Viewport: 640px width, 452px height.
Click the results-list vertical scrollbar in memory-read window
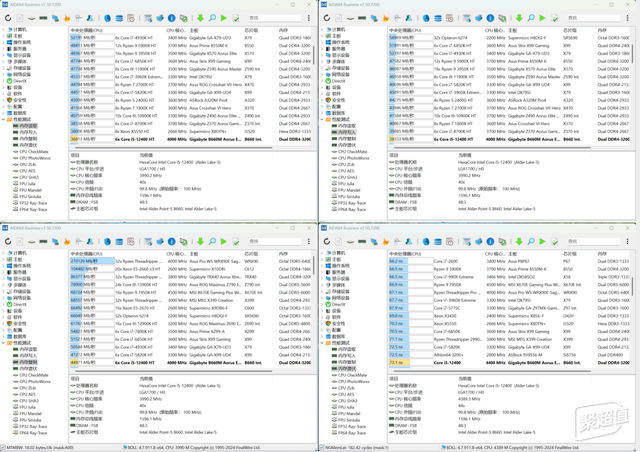click(313, 55)
